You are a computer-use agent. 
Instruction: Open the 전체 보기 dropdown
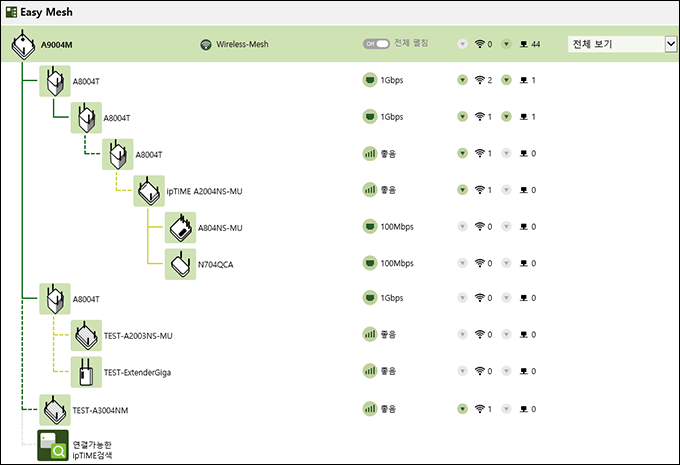click(x=622, y=44)
